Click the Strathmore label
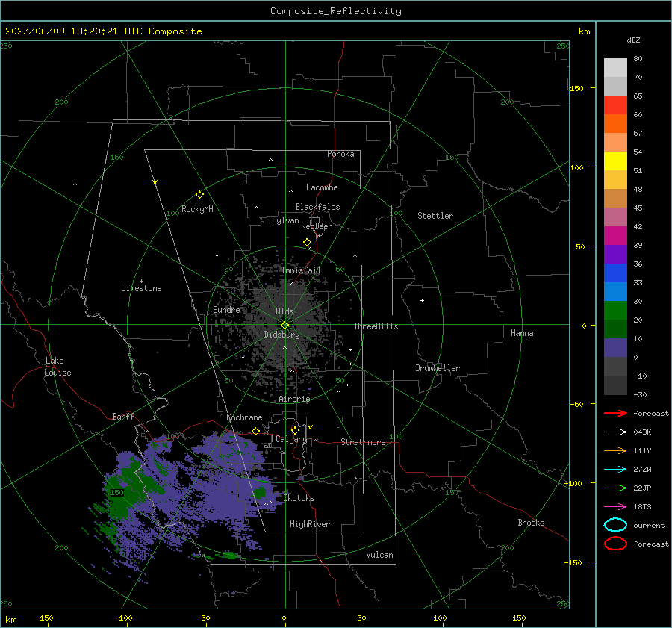 363,442
